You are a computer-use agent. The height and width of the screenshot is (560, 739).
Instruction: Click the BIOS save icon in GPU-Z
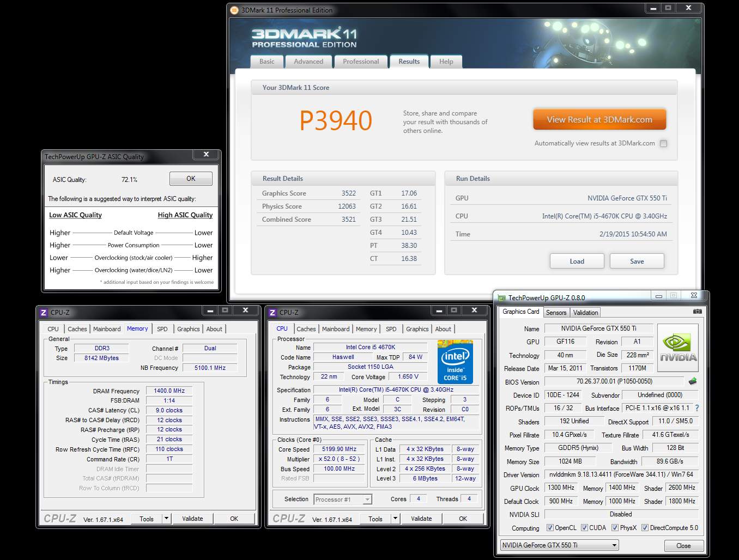click(693, 381)
